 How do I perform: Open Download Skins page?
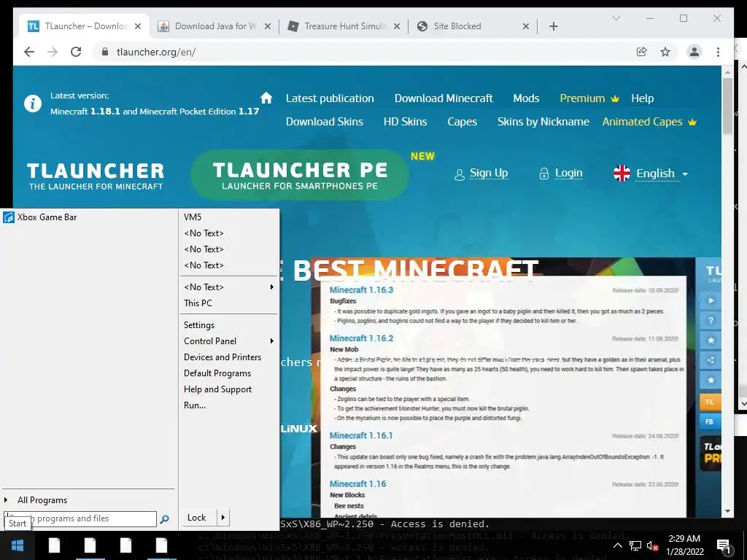(x=325, y=122)
